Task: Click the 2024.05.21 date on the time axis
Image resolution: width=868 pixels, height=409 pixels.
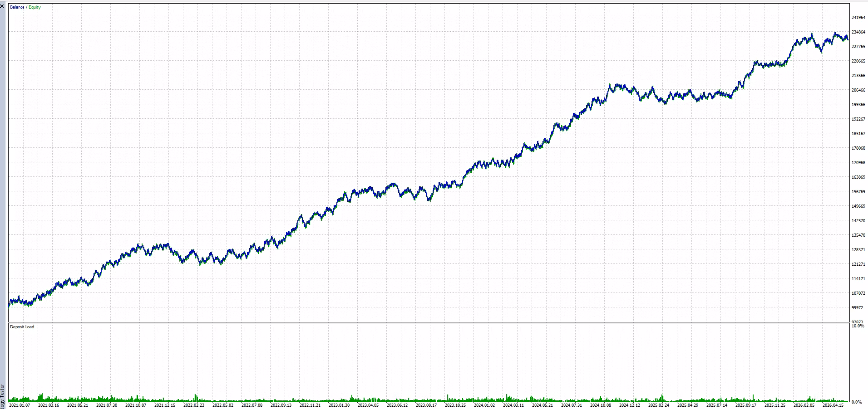Action: [542, 406]
